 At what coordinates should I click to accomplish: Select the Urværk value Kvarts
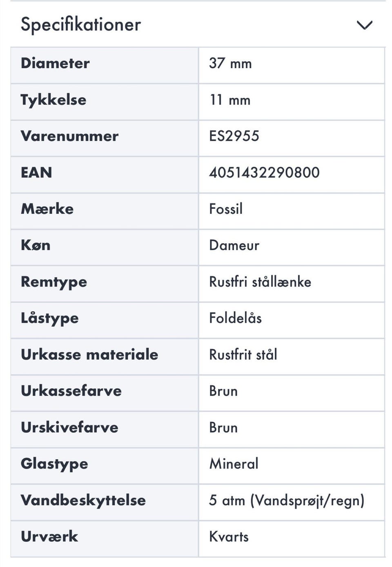coord(229,536)
